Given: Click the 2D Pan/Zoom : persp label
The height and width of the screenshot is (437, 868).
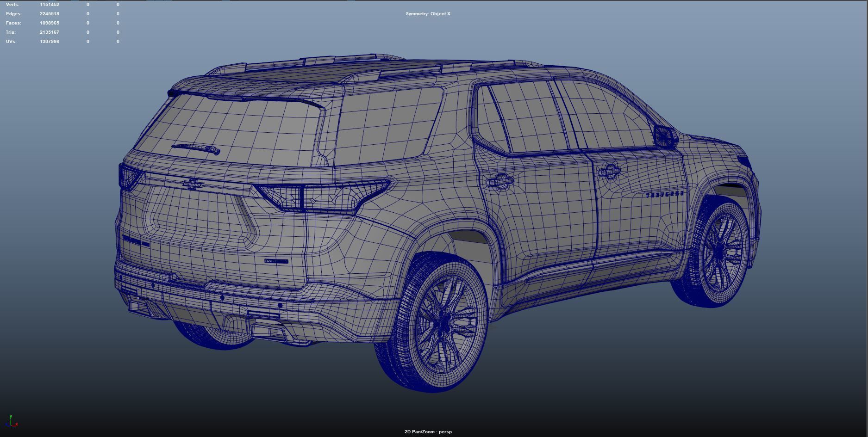Looking at the screenshot, I should pyautogui.click(x=428, y=432).
